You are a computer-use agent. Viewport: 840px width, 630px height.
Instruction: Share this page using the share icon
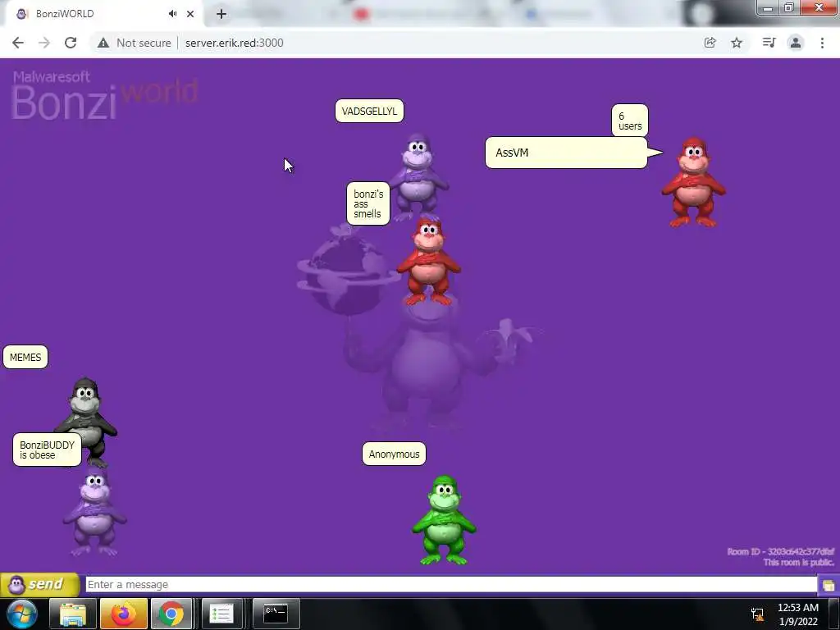pyautogui.click(x=710, y=43)
